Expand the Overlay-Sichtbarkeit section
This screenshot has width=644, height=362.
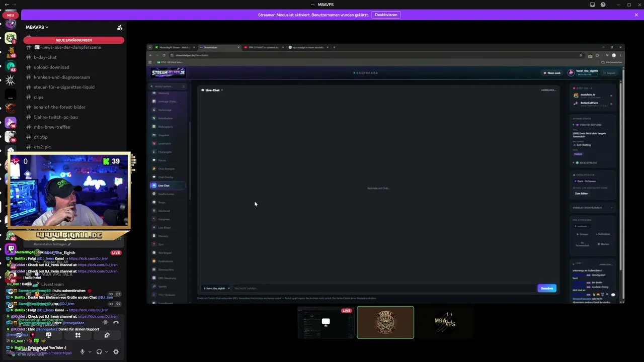point(593,208)
